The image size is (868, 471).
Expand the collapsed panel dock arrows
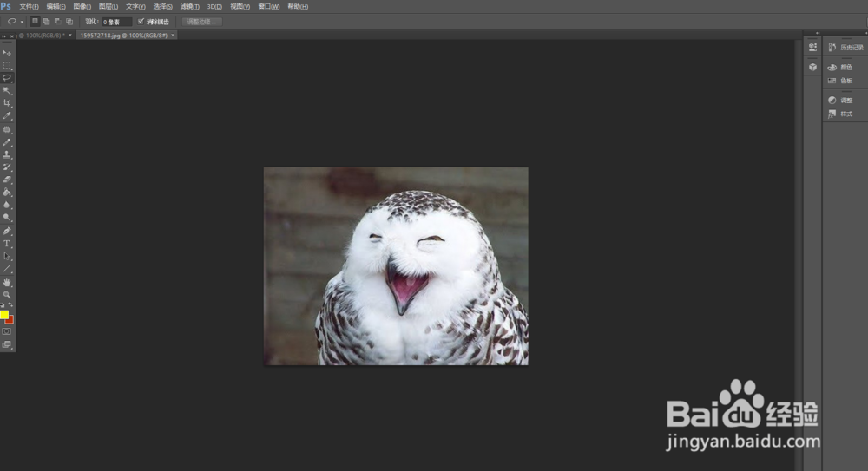(818, 33)
